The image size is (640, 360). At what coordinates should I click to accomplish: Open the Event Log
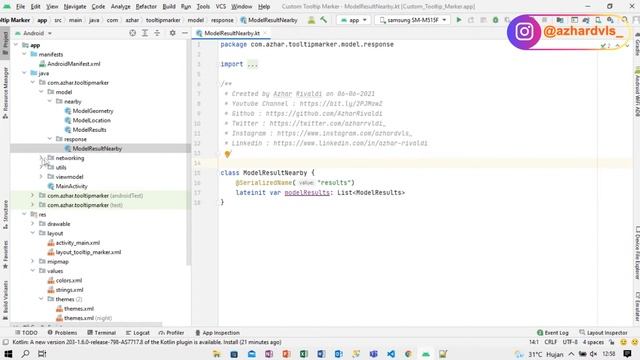click(553, 333)
